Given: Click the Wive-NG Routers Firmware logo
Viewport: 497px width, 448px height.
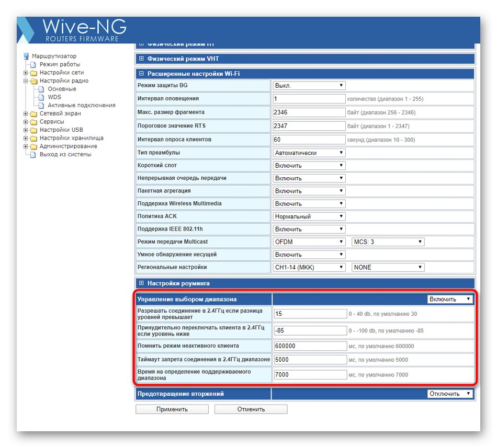Looking at the screenshot, I should coord(73,30).
